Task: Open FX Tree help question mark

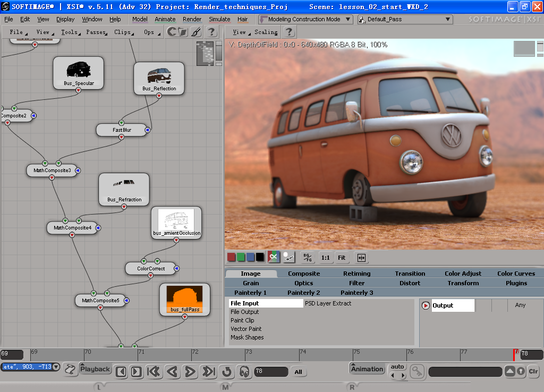Action: tap(211, 32)
